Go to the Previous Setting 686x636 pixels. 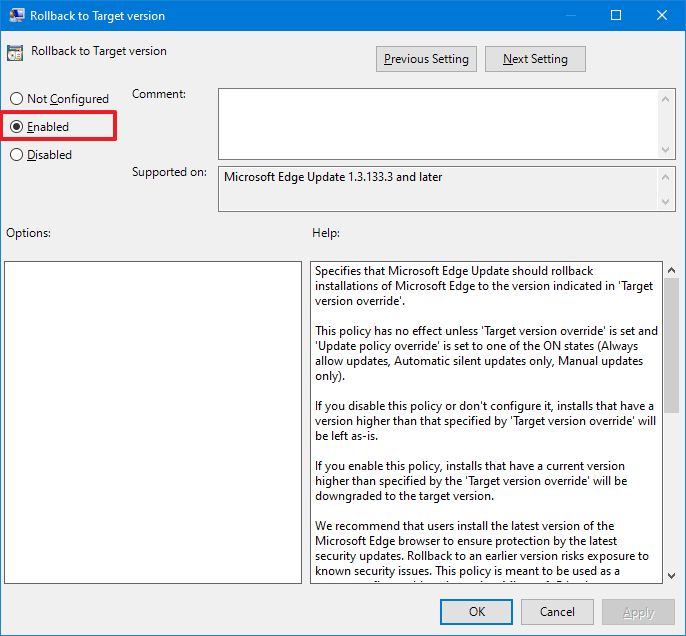point(426,59)
